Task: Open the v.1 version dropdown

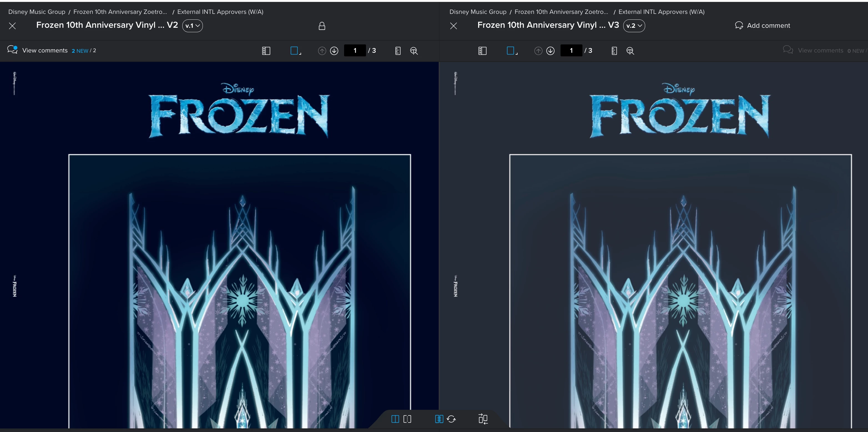Action: coord(192,26)
